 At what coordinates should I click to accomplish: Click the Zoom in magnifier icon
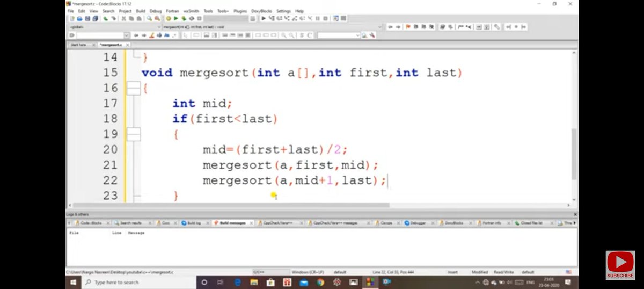(284, 35)
